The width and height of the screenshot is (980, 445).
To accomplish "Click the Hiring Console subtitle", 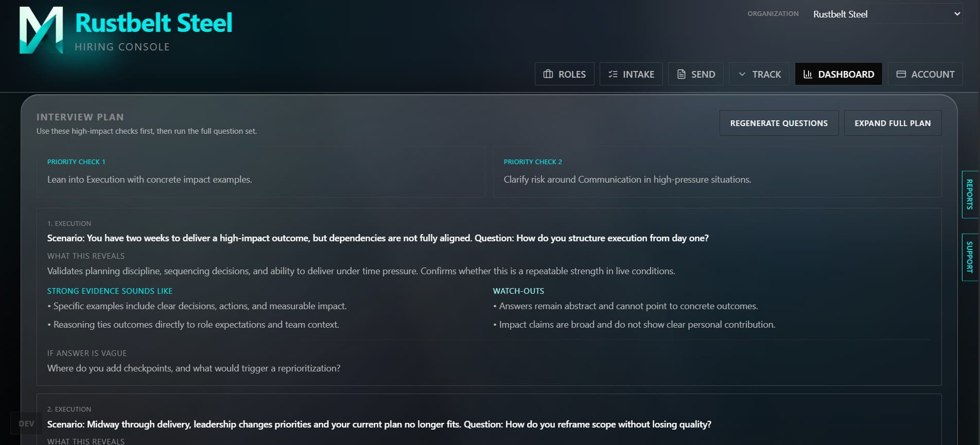I will tap(122, 47).
